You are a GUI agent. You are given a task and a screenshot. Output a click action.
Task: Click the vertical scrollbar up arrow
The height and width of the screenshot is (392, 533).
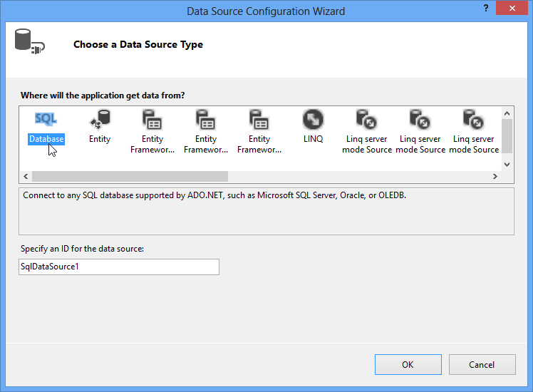coord(507,113)
